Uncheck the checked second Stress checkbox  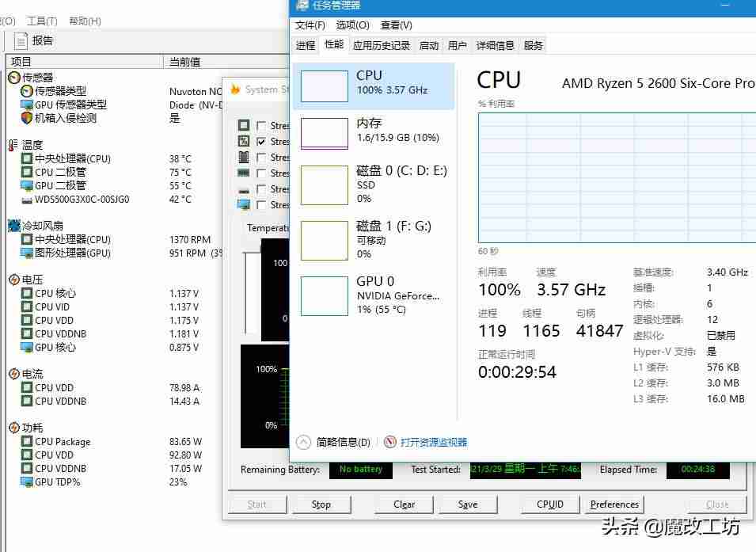[261, 142]
